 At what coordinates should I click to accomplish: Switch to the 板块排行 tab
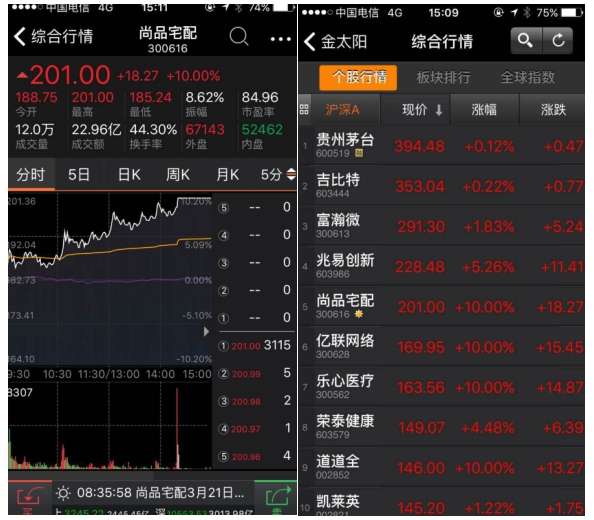coord(443,78)
